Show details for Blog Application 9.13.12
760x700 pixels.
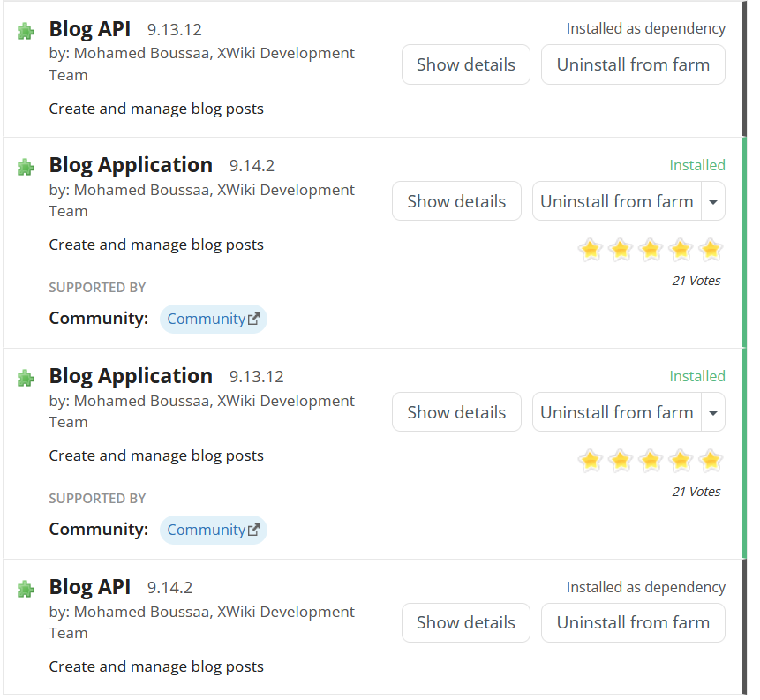click(456, 412)
